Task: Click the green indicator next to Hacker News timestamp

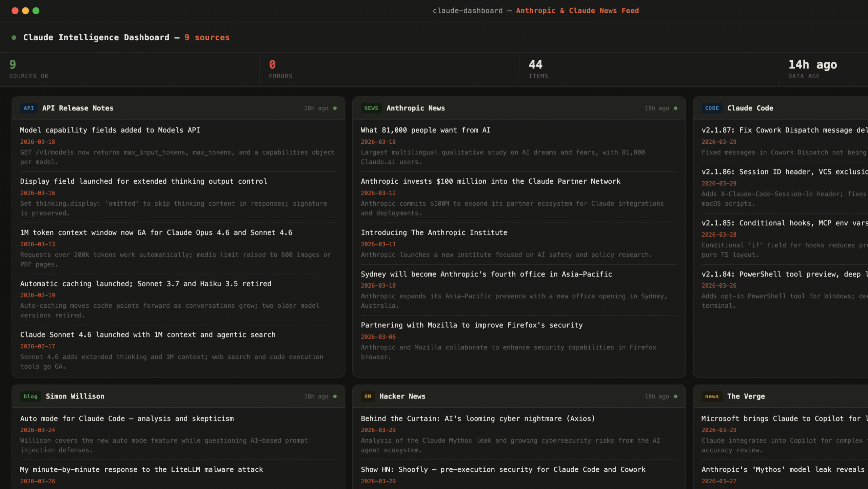Action: coord(676,396)
